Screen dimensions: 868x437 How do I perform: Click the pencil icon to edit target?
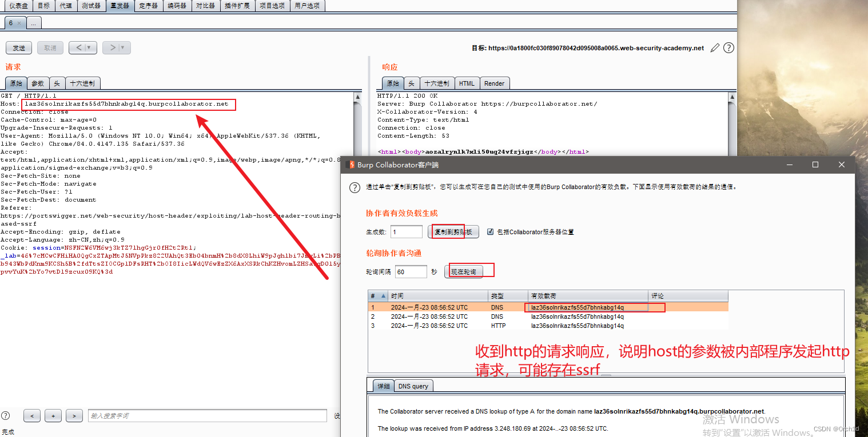coord(715,48)
